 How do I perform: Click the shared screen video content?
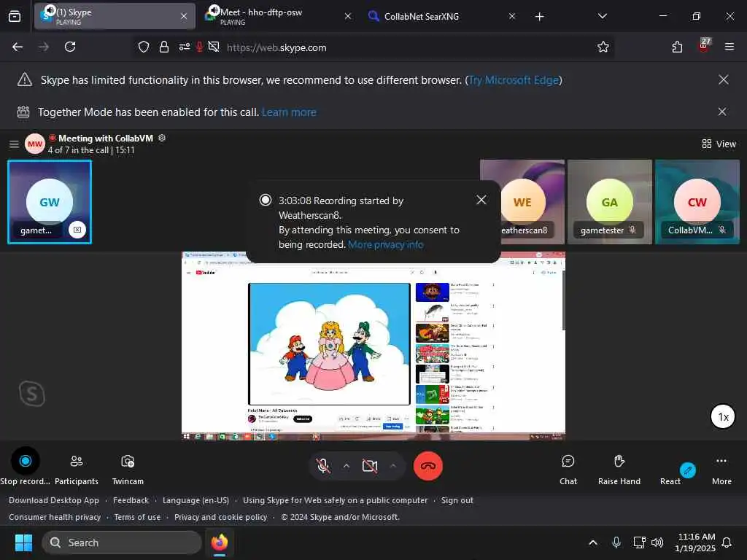coord(373,346)
